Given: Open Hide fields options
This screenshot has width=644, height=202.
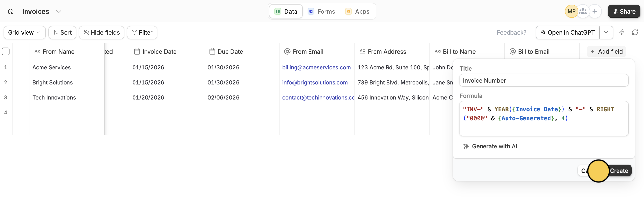Looking at the screenshot, I should click(x=102, y=32).
